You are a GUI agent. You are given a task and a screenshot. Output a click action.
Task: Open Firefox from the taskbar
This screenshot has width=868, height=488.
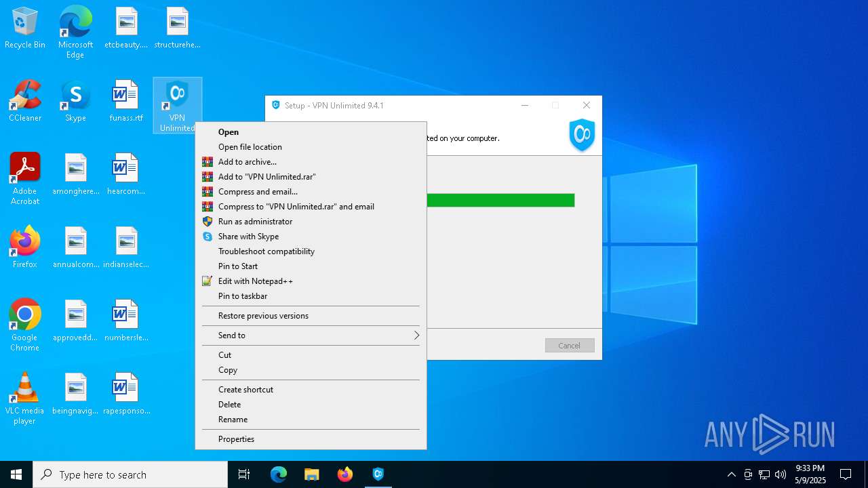pyautogui.click(x=345, y=474)
